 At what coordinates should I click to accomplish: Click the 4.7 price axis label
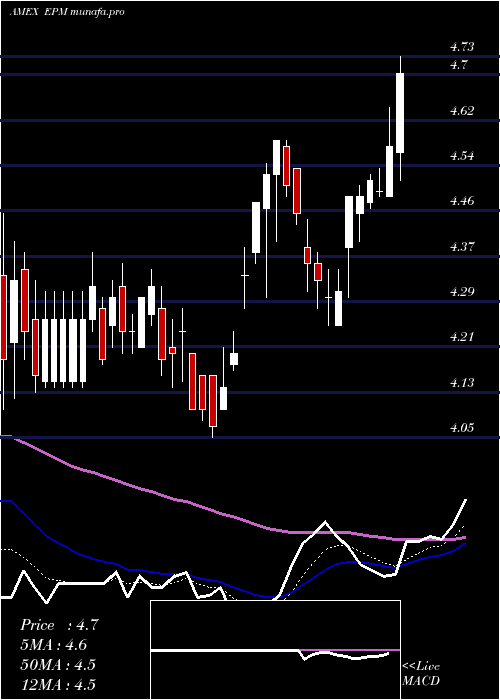click(x=458, y=65)
